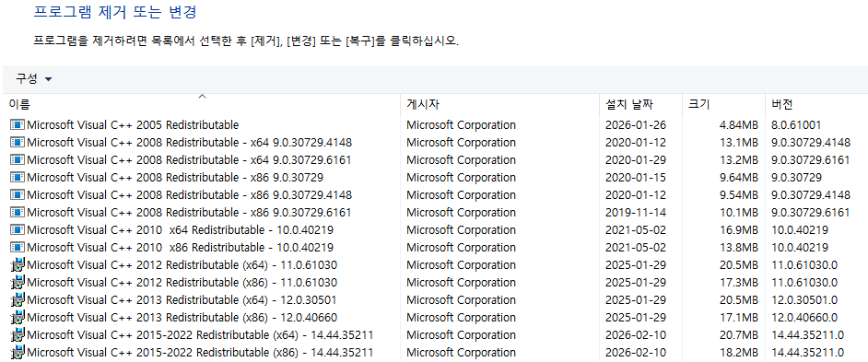Select Visual C++ 2012 (x64) 11.0.61030 name
Image resolution: width=868 pixels, height=362 pixels.
(x=182, y=264)
